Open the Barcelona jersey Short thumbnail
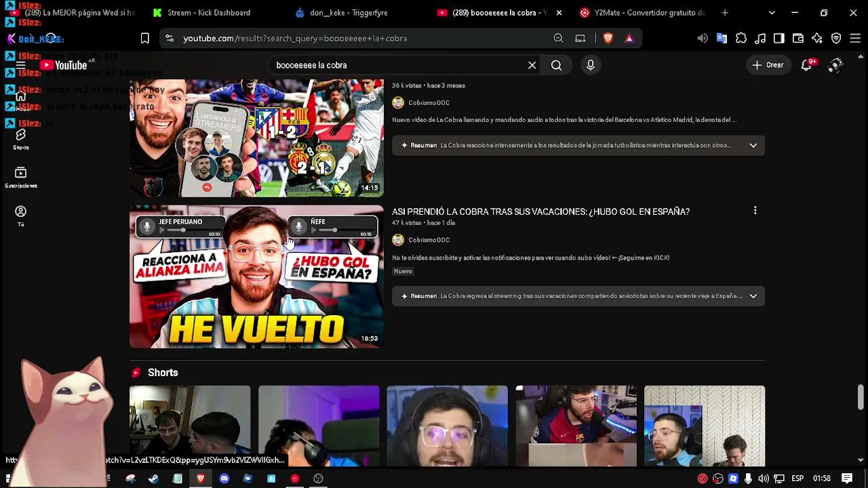The height and width of the screenshot is (488, 868). pyautogui.click(x=576, y=426)
